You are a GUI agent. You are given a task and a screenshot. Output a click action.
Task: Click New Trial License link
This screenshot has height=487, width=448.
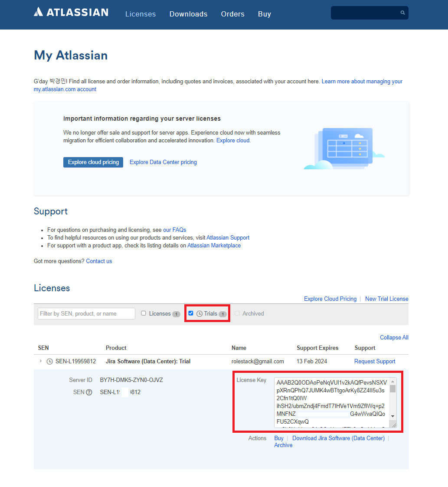(x=386, y=299)
